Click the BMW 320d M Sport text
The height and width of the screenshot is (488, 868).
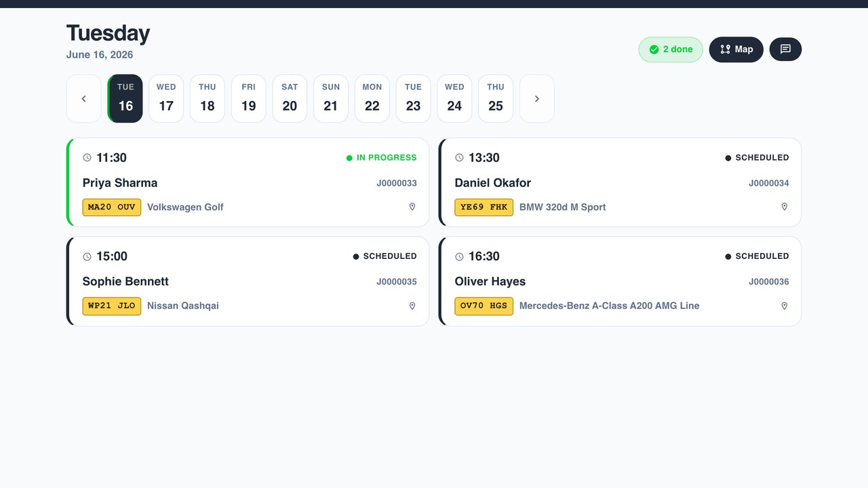563,207
